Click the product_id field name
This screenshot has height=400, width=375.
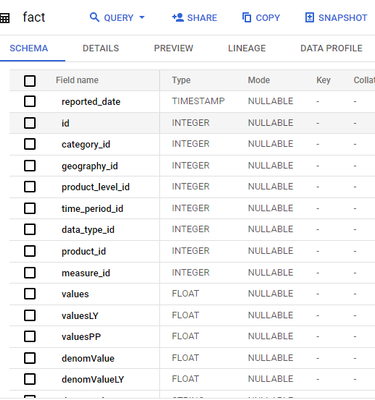(x=83, y=251)
